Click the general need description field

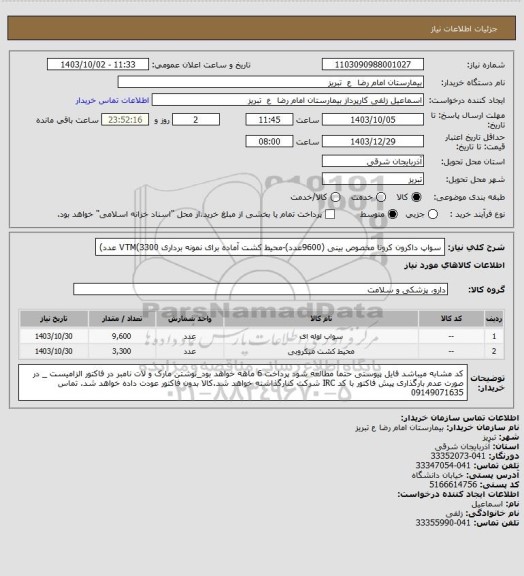[x=270, y=247]
